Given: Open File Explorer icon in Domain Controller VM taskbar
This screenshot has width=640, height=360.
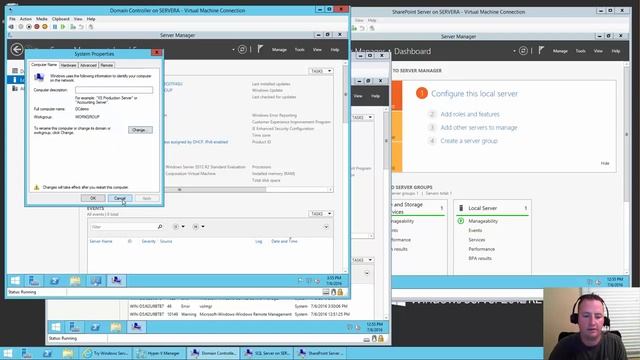Looking at the screenshot, I should coord(75,280).
